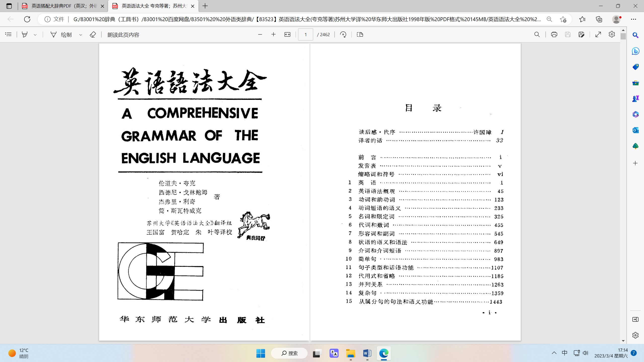Open Microsoft 365 in sidebar
Viewport: 644px width, 362px height.
[635, 114]
